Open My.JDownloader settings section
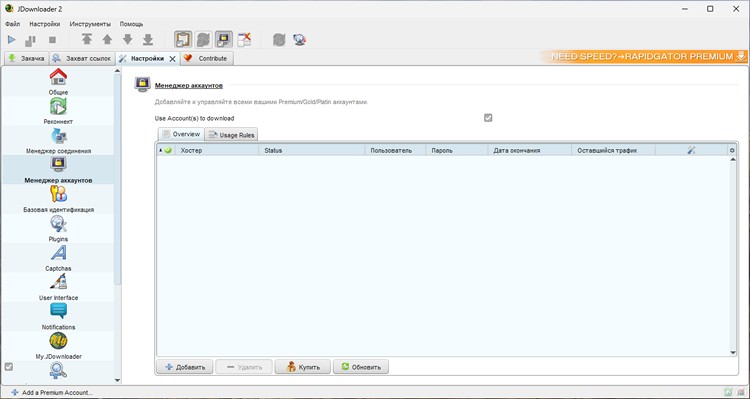The image size is (750, 399). [58, 345]
